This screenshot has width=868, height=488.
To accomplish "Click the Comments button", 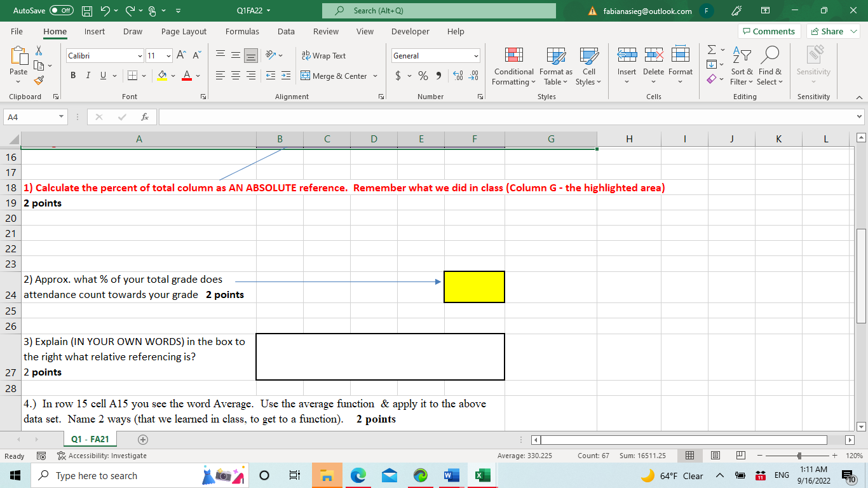I will click(x=768, y=31).
